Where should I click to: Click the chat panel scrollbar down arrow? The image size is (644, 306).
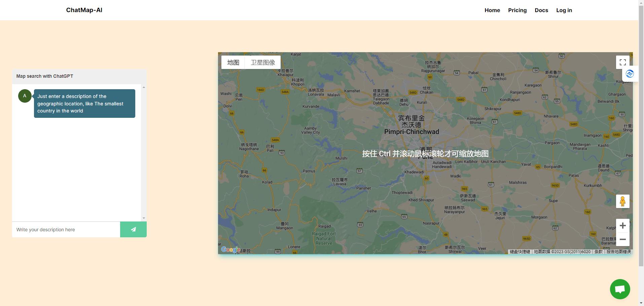pyautogui.click(x=144, y=217)
